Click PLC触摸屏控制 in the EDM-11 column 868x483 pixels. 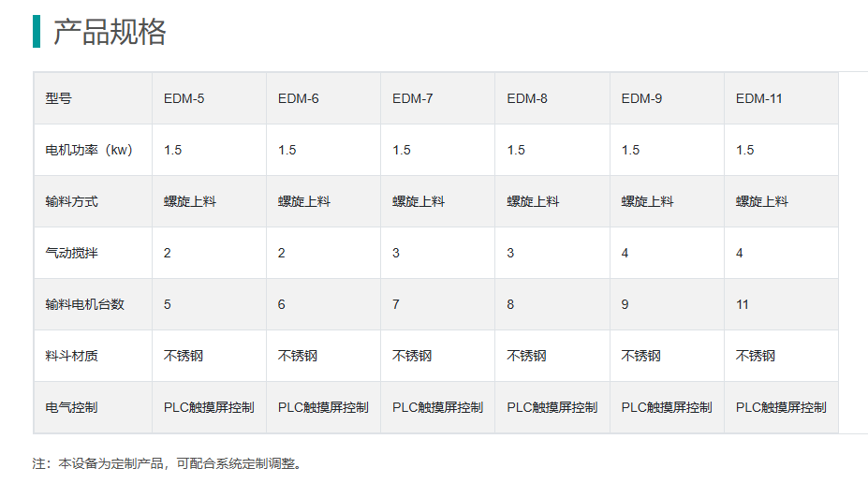pyautogui.click(x=781, y=407)
